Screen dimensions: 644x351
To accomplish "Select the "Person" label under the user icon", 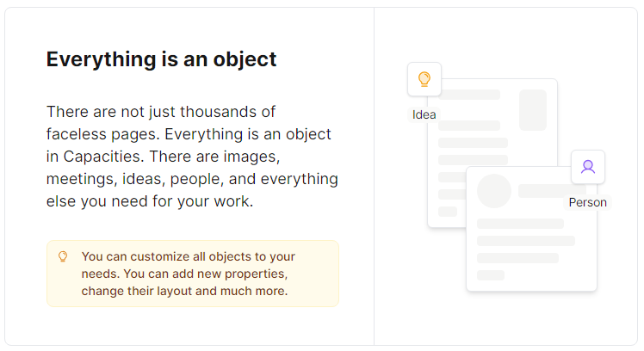I will coord(587,202).
